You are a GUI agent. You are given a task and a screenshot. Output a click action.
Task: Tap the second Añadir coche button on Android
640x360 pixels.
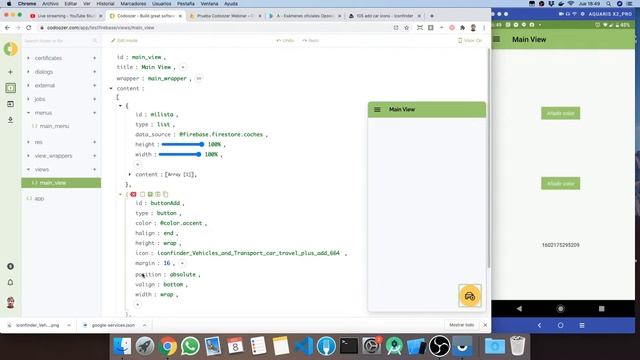click(560, 184)
